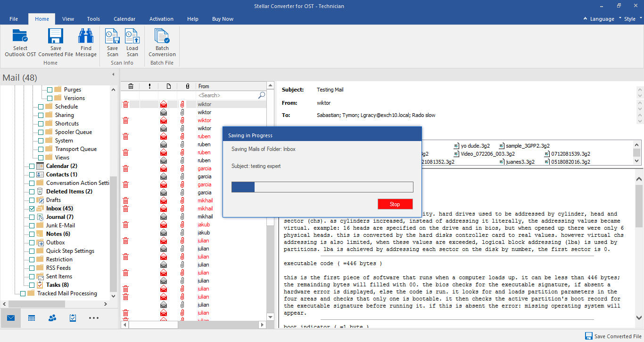Screen dimensions: 644x342
Task: Sort by the importance exclamation column header
Action: pos(149,86)
